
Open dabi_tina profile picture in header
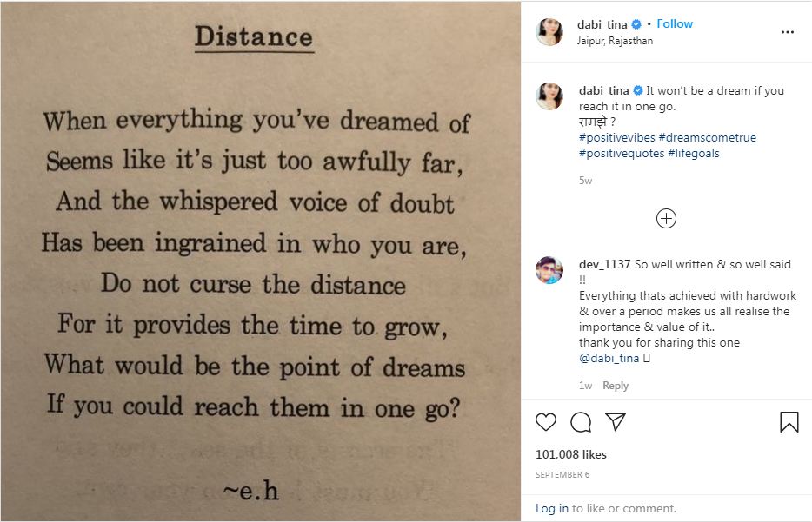[549, 32]
